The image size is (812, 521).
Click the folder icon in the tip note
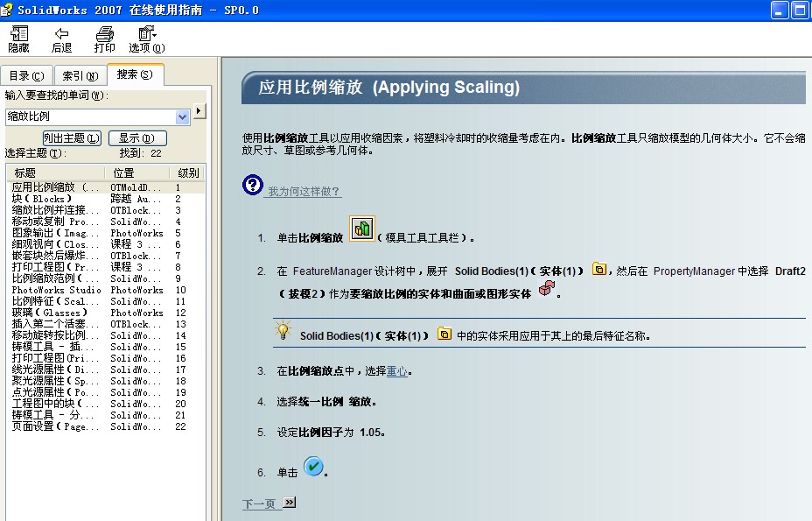coord(444,334)
